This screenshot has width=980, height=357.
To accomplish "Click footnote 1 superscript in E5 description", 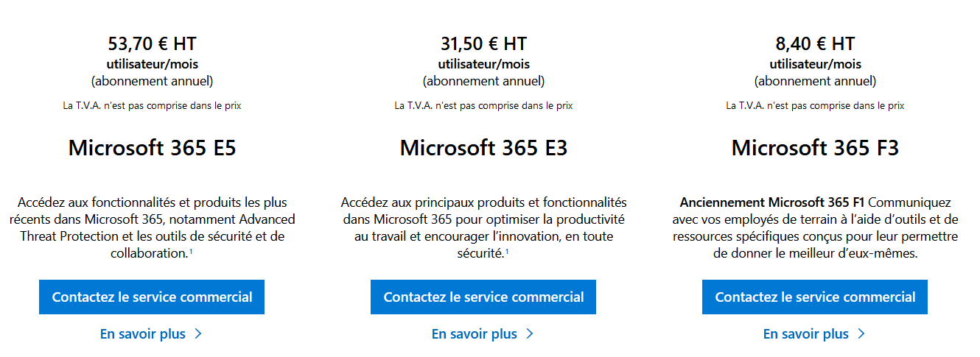I will (x=192, y=252).
